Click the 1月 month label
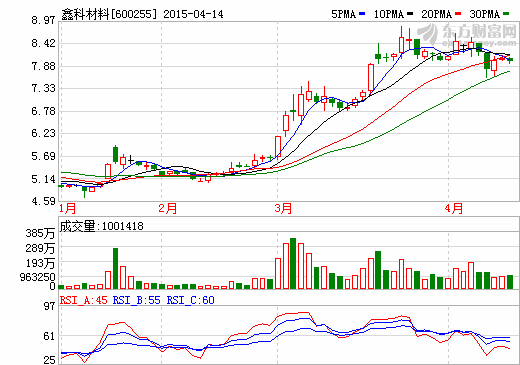The width and height of the screenshot is (520, 365). 68,209
